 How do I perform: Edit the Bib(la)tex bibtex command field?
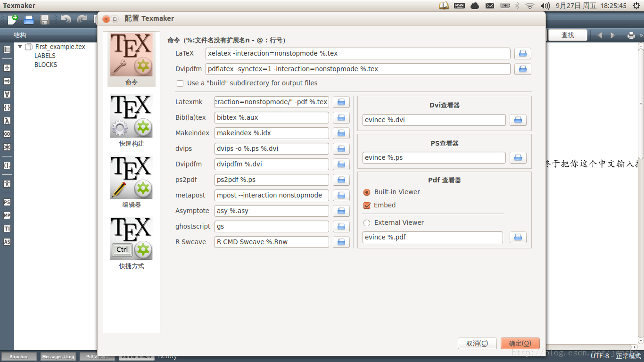(x=272, y=117)
